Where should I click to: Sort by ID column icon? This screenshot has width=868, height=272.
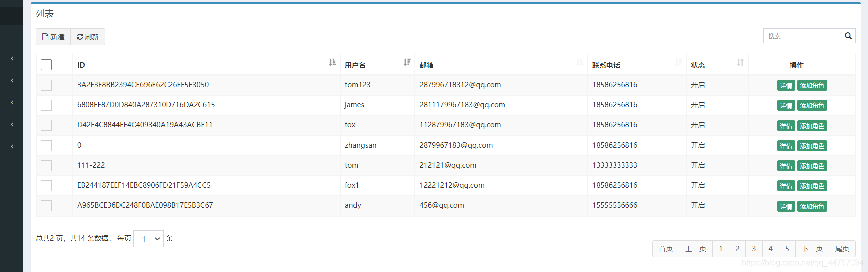[332, 62]
